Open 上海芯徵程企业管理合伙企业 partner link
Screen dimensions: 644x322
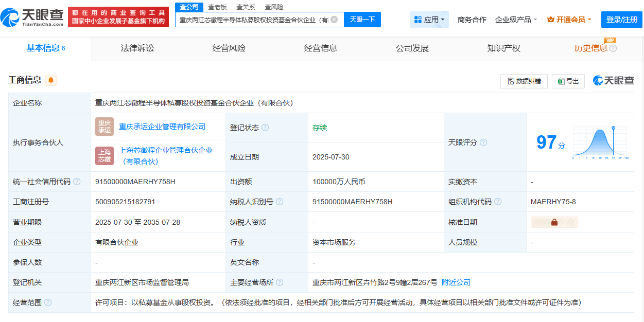pyautogui.click(x=166, y=156)
